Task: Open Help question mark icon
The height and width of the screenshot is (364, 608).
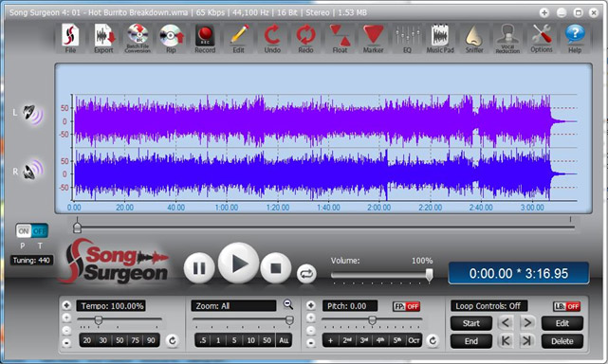Action: pos(575,38)
